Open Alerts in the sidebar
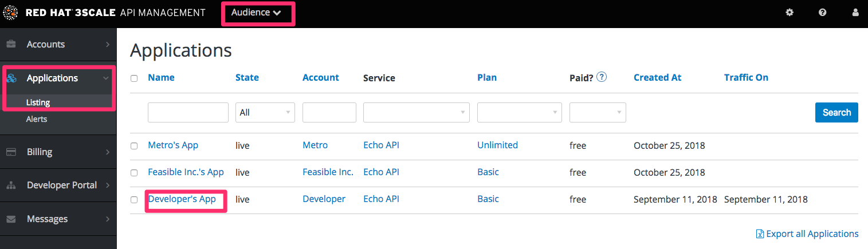The image size is (868, 249). (x=37, y=119)
